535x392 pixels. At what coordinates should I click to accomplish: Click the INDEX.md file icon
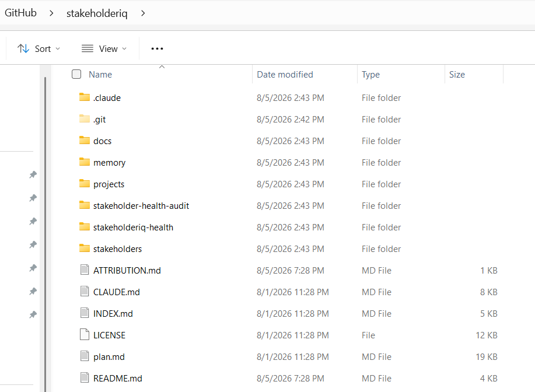(x=84, y=313)
